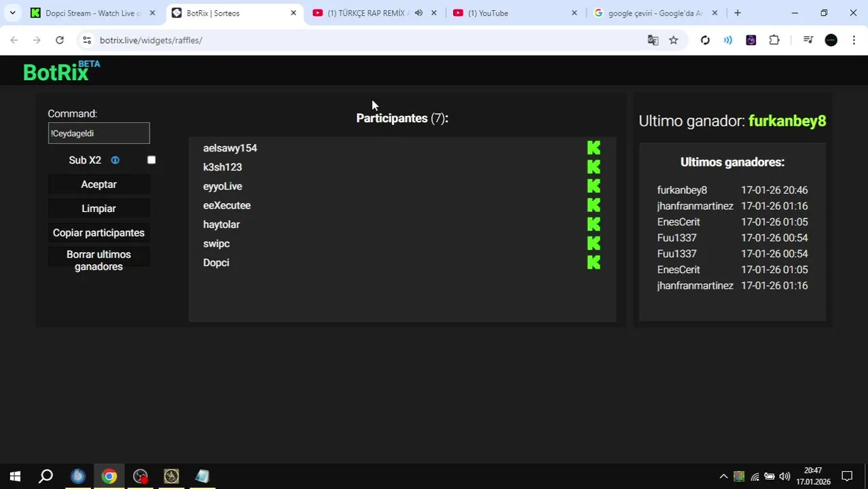The image size is (868, 489).
Task: Click the Kick icon beside Dopci
Action: click(x=594, y=262)
